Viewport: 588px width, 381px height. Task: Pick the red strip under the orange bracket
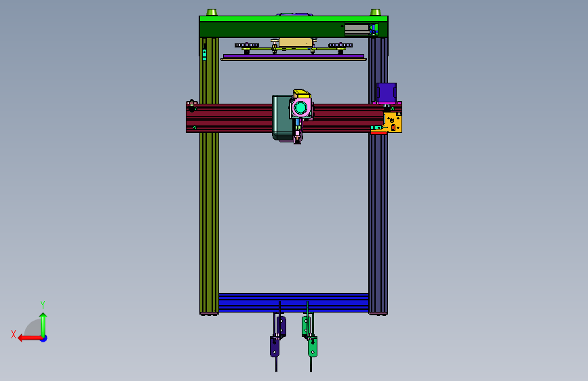(378, 133)
